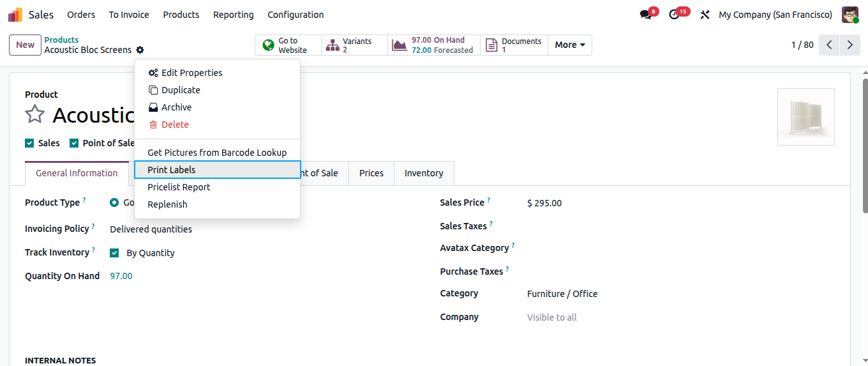Select the Goods product type radio
This screenshot has height=366, width=868.
click(114, 202)
